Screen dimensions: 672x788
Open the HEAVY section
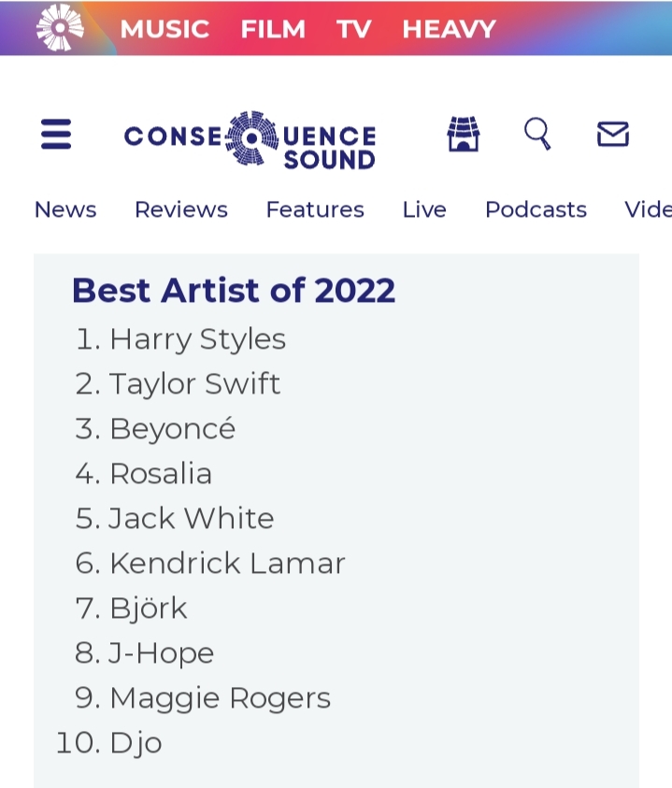449,29
